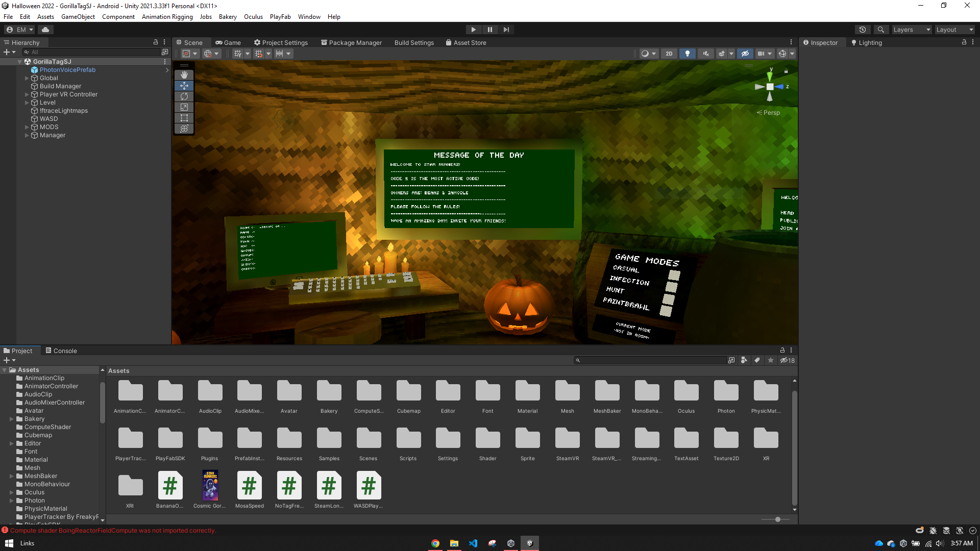
Task: Select the Rotate tool
Action: pos(184,96)
